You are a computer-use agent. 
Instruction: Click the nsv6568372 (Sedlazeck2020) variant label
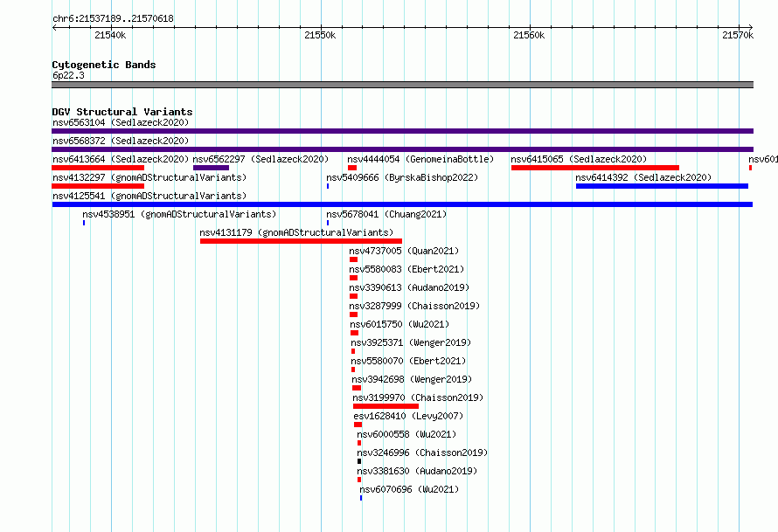(x=121, y=141)
